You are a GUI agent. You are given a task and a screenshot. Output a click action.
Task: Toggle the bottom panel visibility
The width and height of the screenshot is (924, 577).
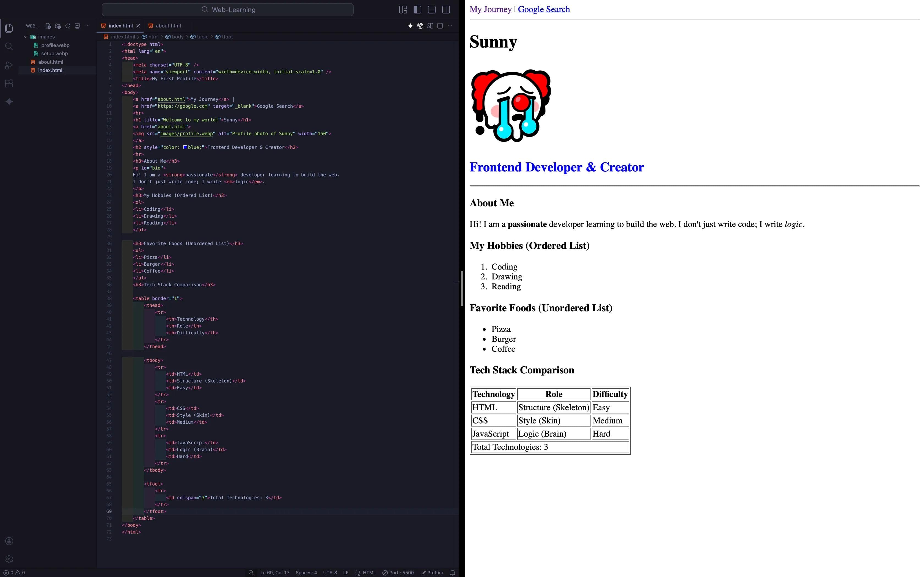431,10
